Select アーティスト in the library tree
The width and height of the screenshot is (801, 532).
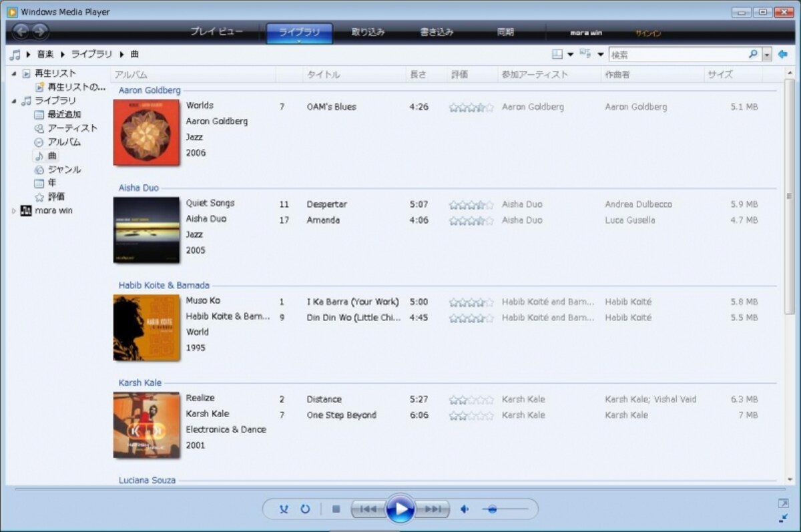[x=72, y=128]
